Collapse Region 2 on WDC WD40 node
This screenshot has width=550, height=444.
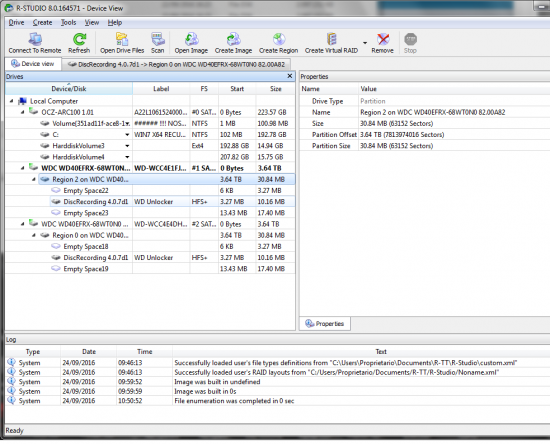[x=34, y=179]
